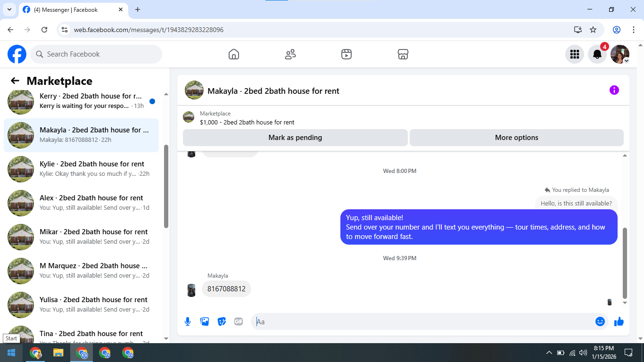This screenshot has width=644, height=362.
Task: Go back using Marketplace back arrow
Action: [x=15, y=81]
